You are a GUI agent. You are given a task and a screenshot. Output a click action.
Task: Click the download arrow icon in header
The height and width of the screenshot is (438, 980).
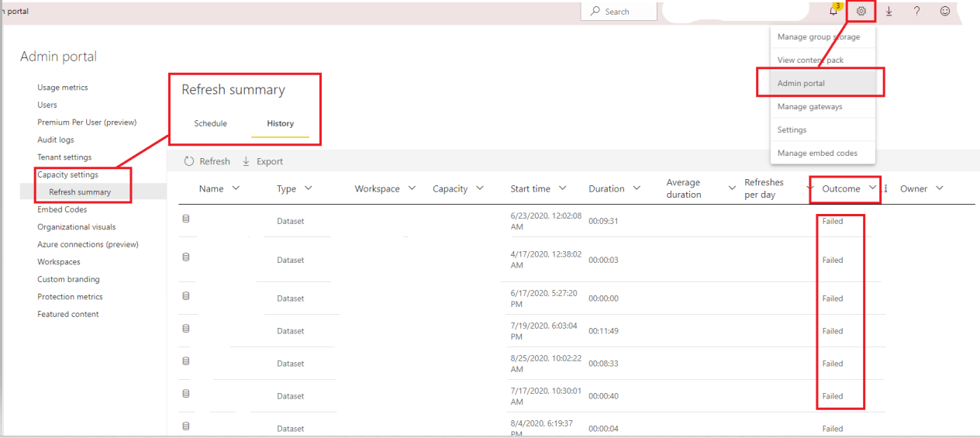889,11
